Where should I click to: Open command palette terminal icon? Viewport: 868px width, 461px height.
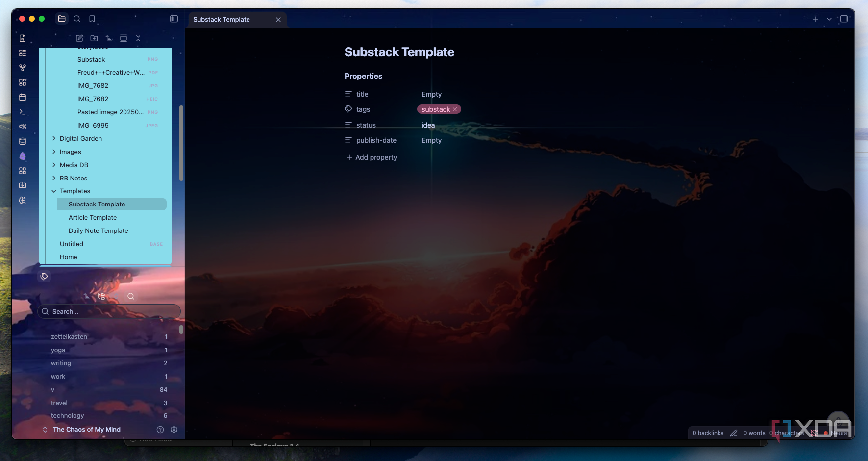pos(23,112)
